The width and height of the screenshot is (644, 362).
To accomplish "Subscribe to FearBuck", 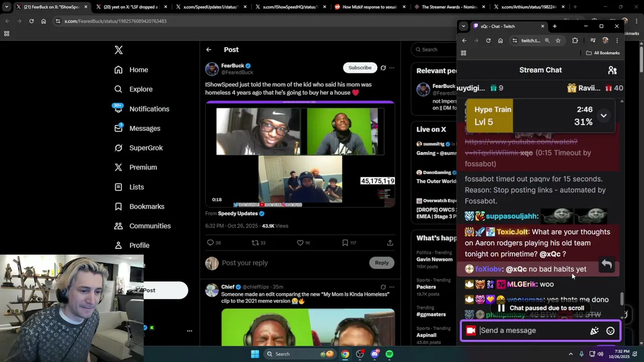I will (x=360, y=68).
